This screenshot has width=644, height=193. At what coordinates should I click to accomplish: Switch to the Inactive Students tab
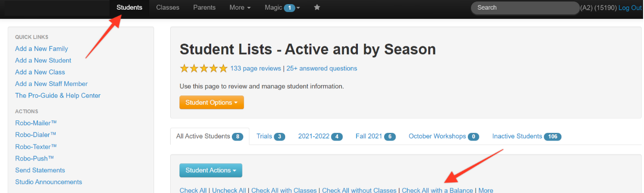coord(527,136)
